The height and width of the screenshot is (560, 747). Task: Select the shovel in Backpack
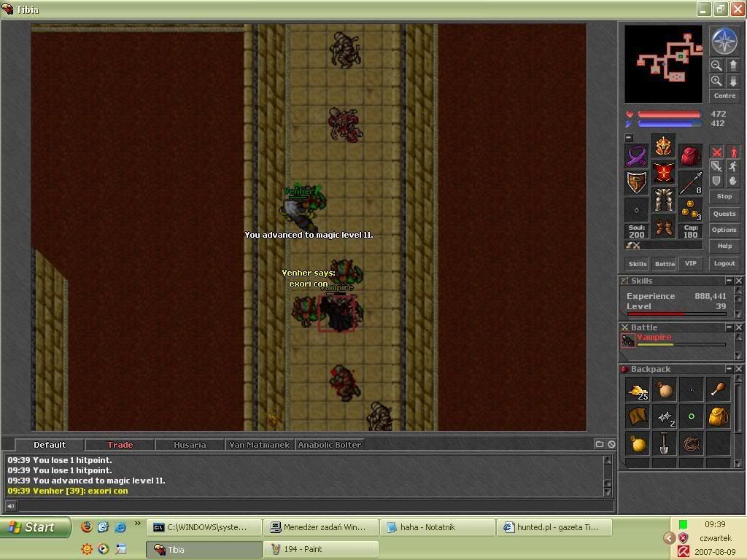pos(664,444)
